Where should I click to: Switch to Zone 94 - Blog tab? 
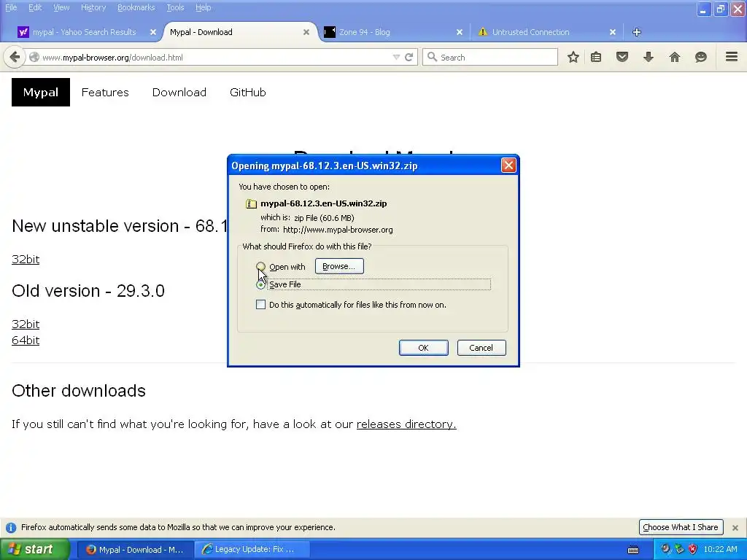coord(364,32)
